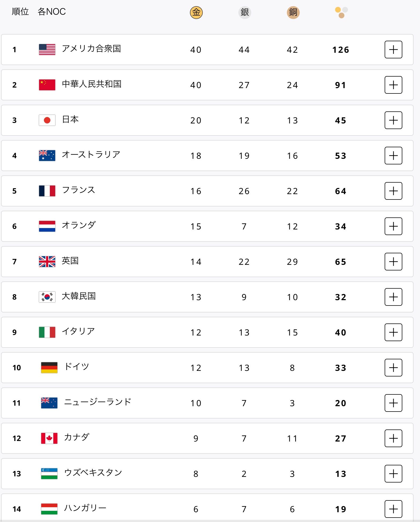
Task: Click the 各NOC column header
Action: pyautogui.click(x=52, y=12)
